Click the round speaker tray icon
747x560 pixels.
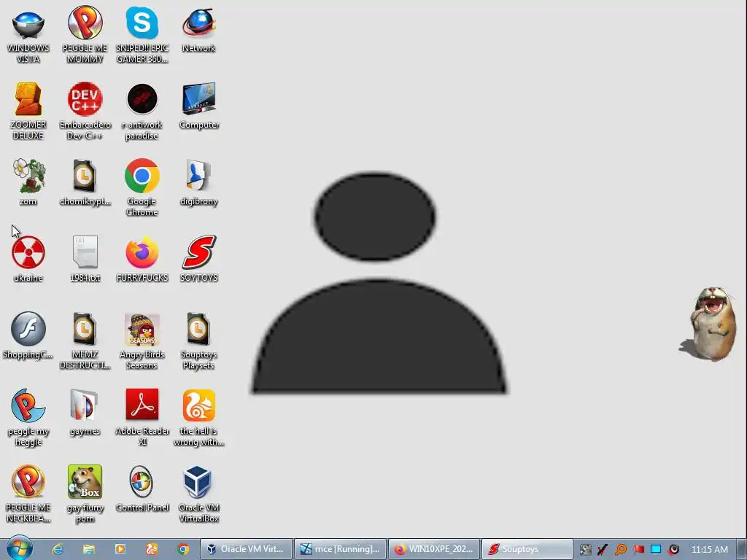673,550
